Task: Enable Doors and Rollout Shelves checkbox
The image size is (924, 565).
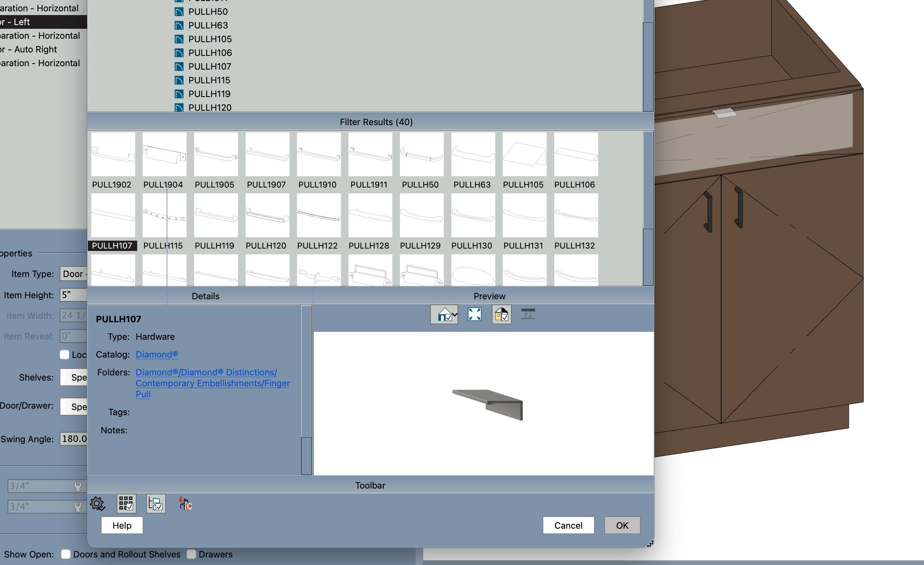Action: [x=66, y=554]
